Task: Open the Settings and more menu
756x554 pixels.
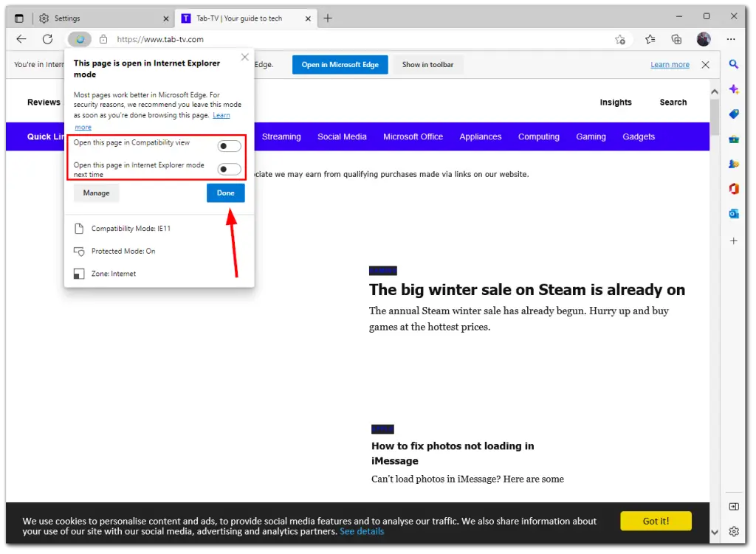Action: pyautogui.click(x=731, y=39)
